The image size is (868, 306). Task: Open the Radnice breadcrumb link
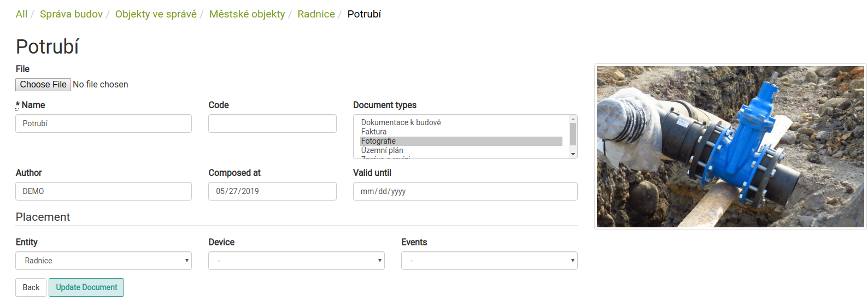(316, 14)
